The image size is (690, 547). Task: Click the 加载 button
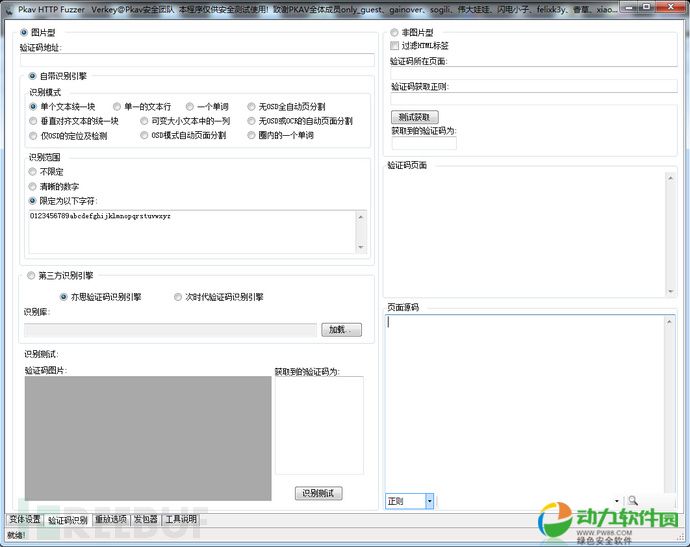pos(341,329)
